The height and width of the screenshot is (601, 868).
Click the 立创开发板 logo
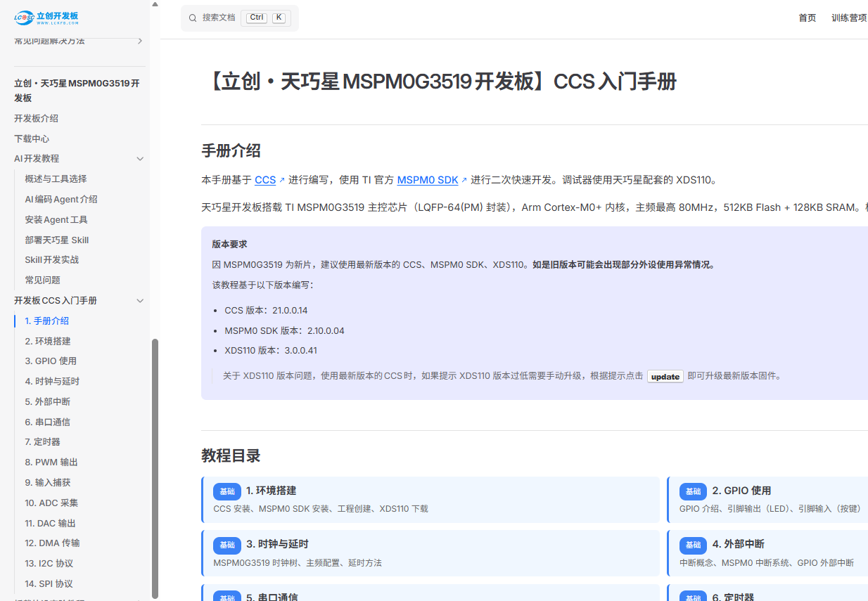coord(46,18)
